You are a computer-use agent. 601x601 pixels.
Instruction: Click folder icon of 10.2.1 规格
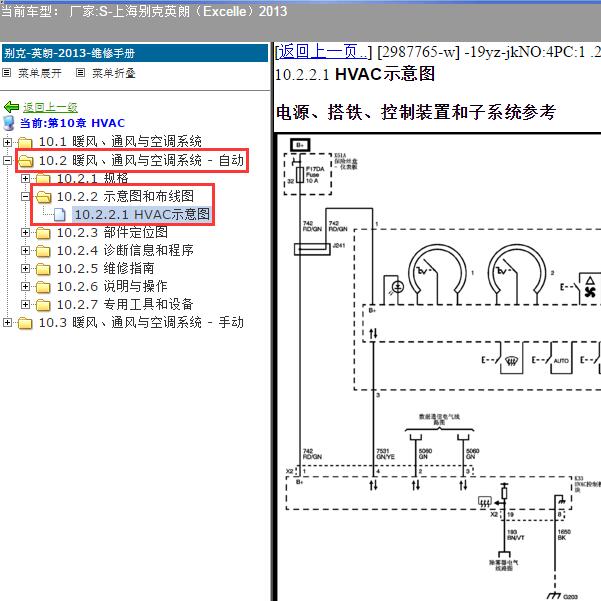pyautogui.click(x=43, y=179)
